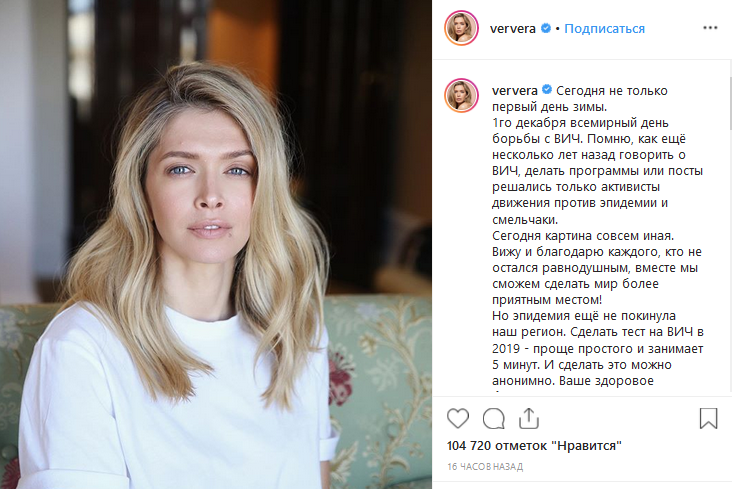Share the post using the upload arrow icon

pyautogui.click(x=529, y=418)
